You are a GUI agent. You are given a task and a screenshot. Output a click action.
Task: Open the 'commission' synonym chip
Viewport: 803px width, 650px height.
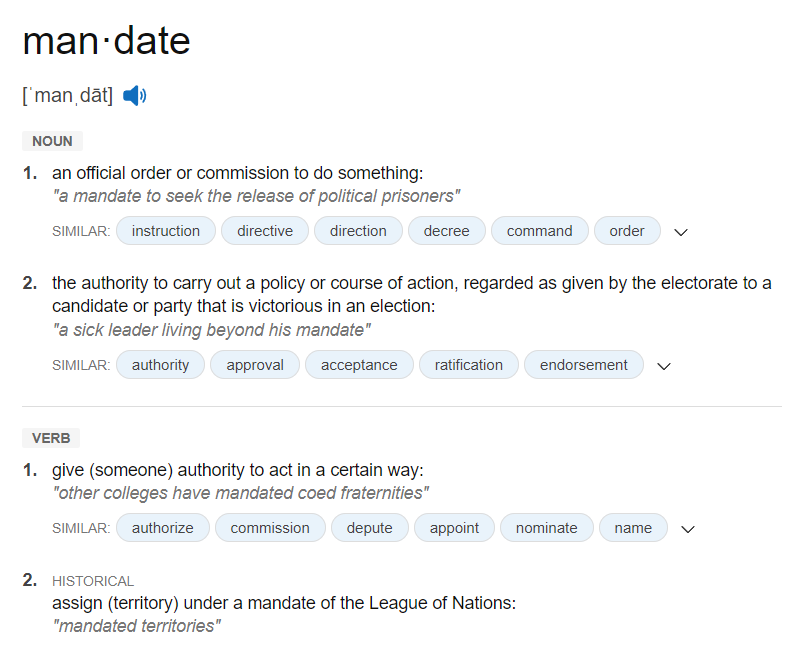pos(270,528)
